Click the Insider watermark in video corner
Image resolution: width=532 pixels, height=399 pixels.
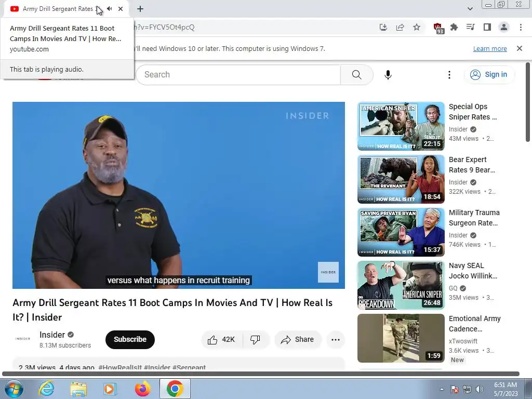328,272
